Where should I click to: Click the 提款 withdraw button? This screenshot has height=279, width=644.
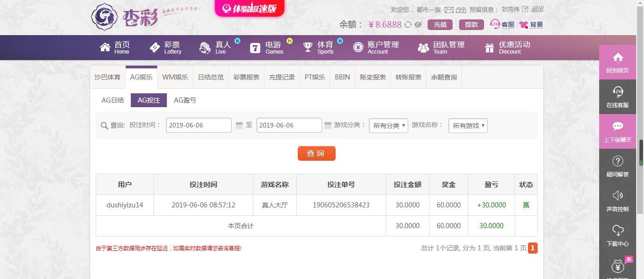tap(472, 24)
